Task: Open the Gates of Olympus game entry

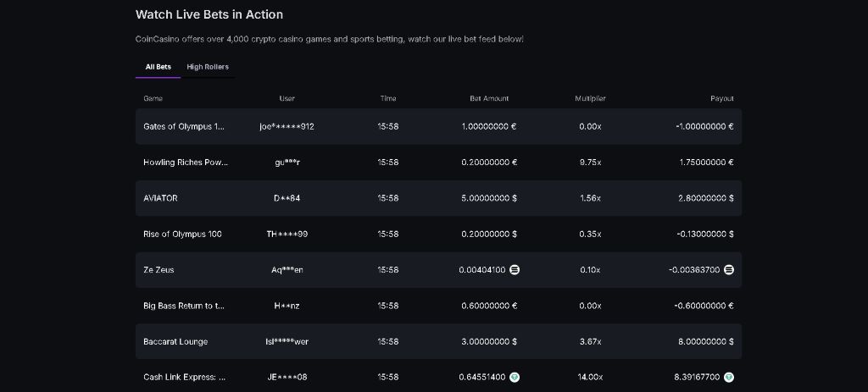Action: [x=184, y=127]
